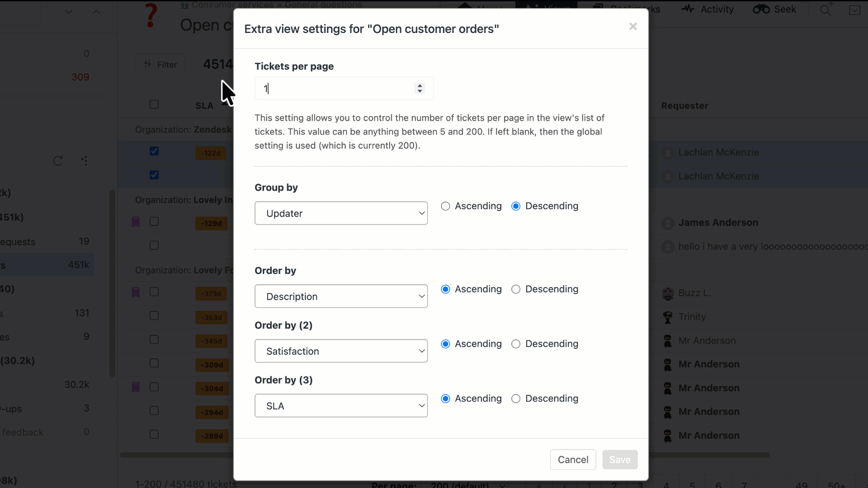Click into the Tickets per page field
Viewport: 868px width, 488px height.
(335, 89)
